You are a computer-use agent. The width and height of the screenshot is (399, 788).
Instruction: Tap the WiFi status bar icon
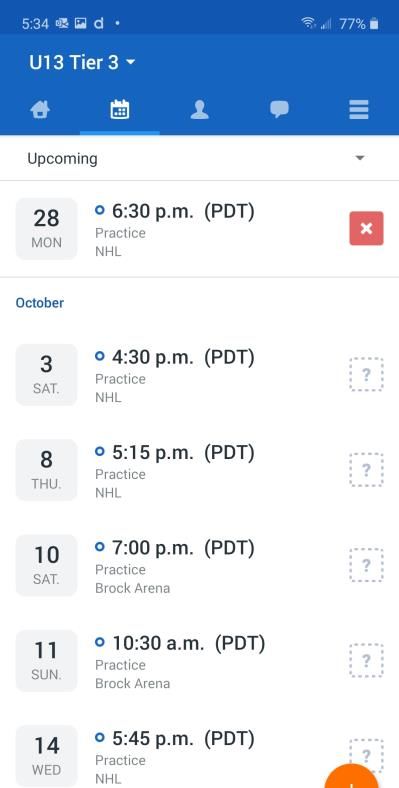point(308,23)
